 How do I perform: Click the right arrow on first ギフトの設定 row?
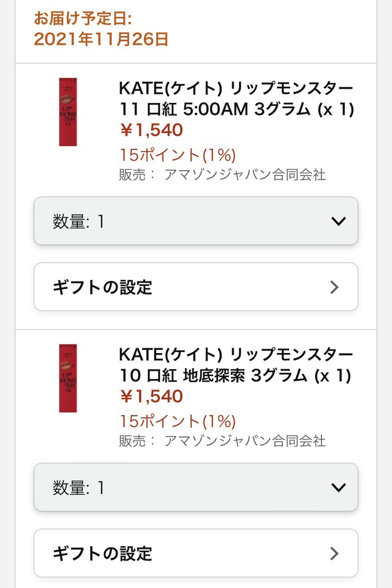click(334, 287)
